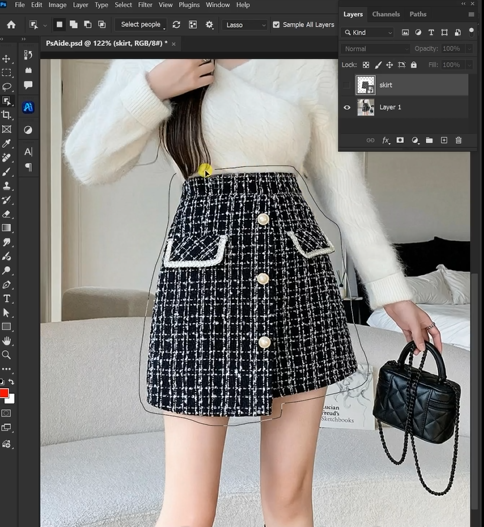
Task: Select the Lasso tool in toolbar
Action: (6, 87)
